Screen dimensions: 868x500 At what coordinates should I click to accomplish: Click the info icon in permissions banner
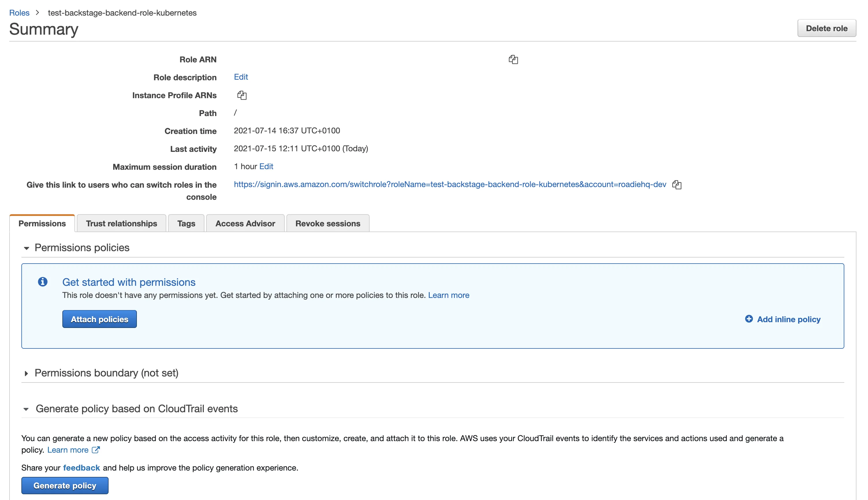(43, 282)
